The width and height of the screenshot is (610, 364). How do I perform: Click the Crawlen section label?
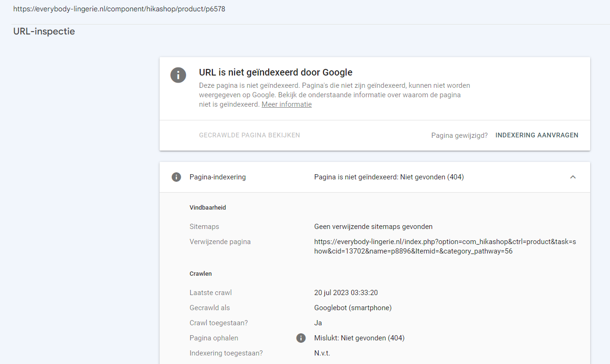pos(201,273)
